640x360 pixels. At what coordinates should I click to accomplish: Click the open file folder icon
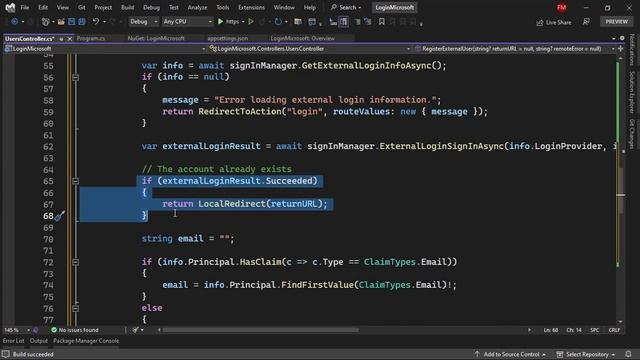[61, 22]
